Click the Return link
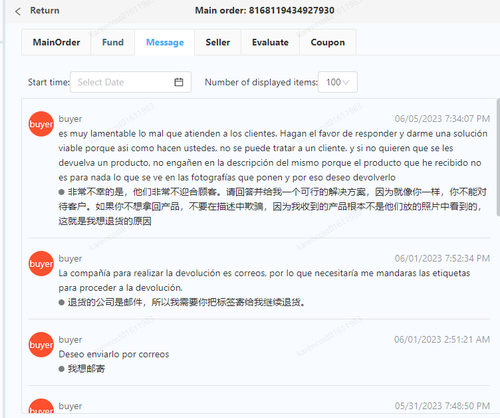The width and height of the screenshot is (500, 418). (x=45, y=11)
